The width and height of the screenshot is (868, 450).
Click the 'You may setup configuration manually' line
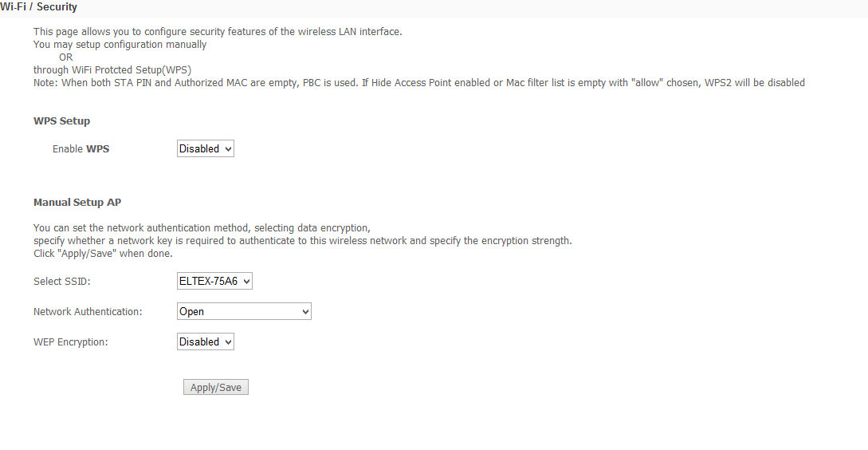click(x=120, y=45)
